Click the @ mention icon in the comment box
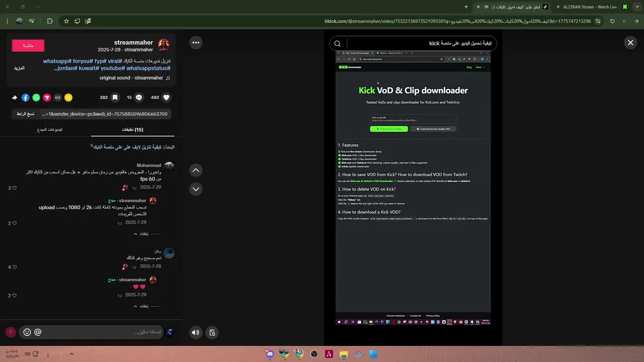Viewport: 644px width, 362px height. (x=38, y=332)
